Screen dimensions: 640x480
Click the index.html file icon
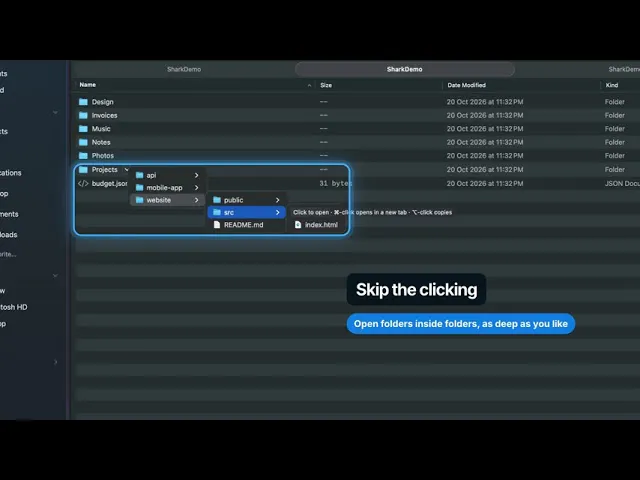[298, 224]
